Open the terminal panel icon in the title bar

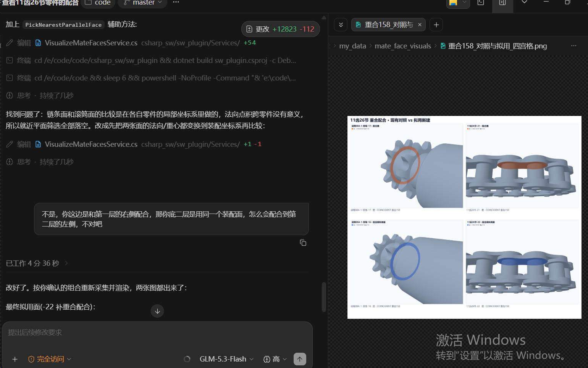481,3
